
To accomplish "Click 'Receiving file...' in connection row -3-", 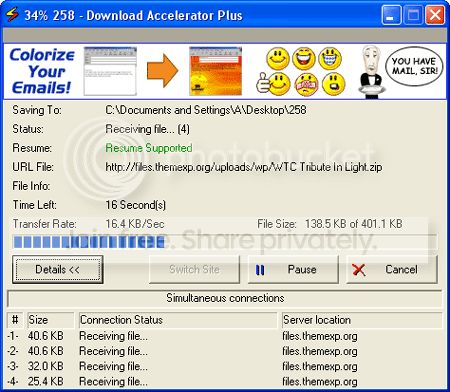I will 113,366.
